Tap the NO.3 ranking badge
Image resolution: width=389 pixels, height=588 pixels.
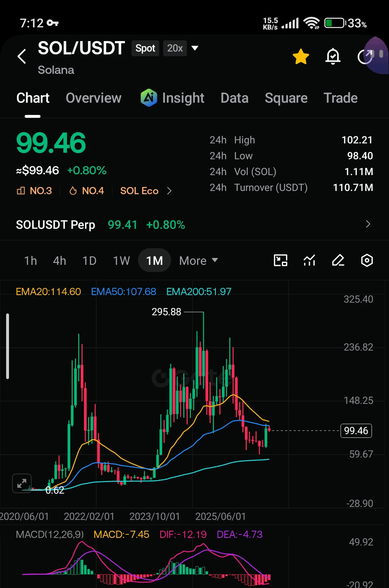point(35,191)
